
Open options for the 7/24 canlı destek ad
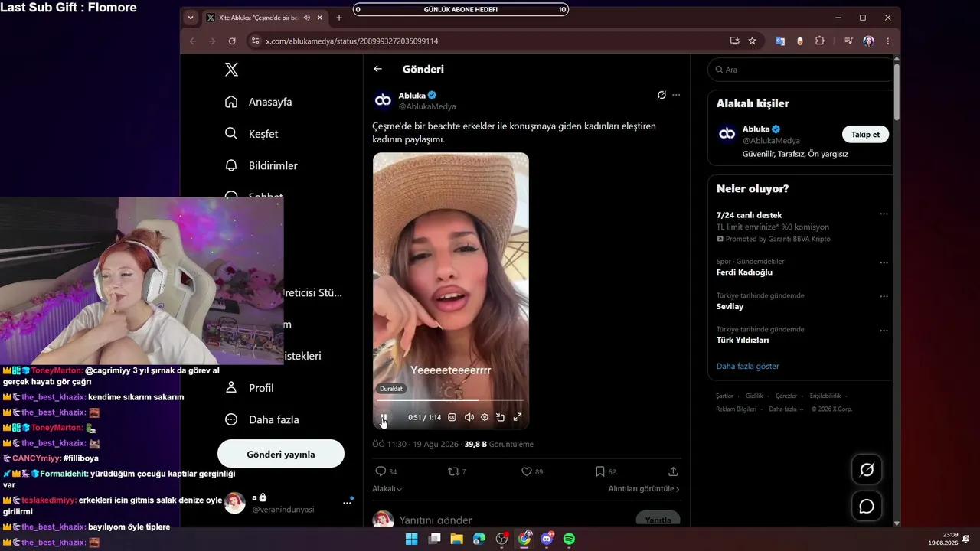[x=884, y=214]
